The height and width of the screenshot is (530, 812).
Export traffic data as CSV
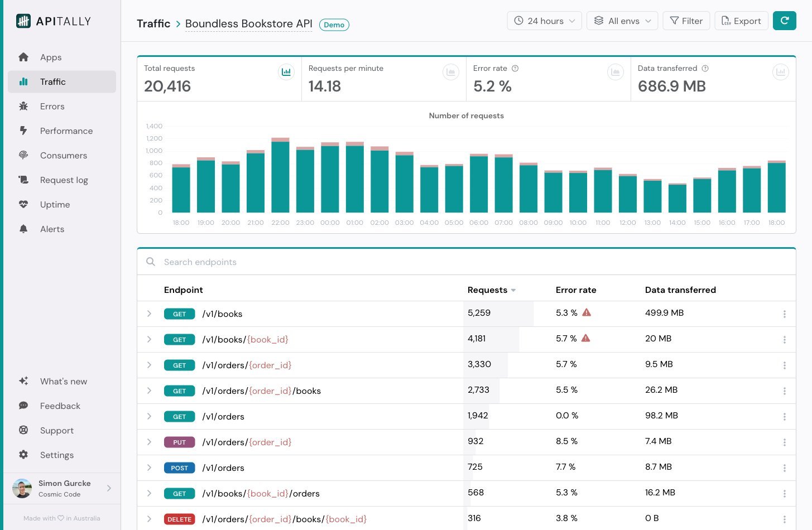pyautogui.click(x=741, y=21)
